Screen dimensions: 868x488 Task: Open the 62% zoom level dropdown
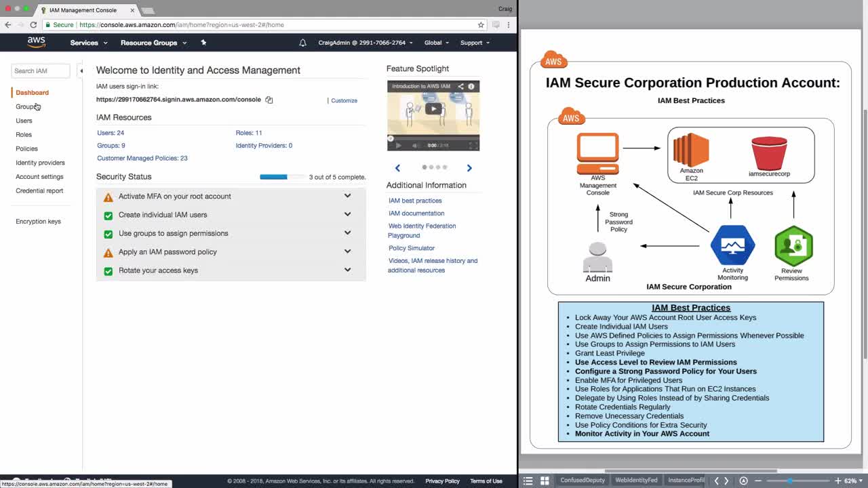852,481
